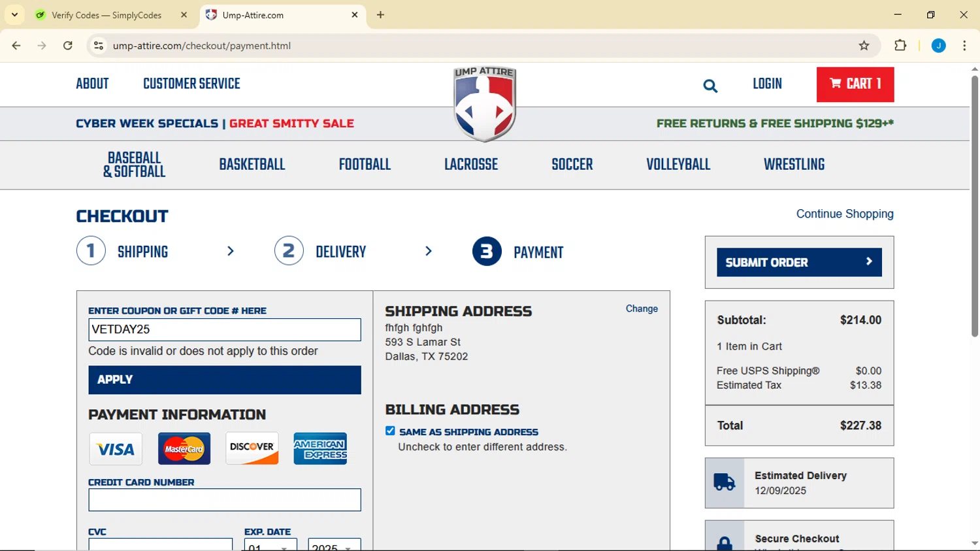Go to the Delivery step label

pyautogui.click(x=341, y=252)
